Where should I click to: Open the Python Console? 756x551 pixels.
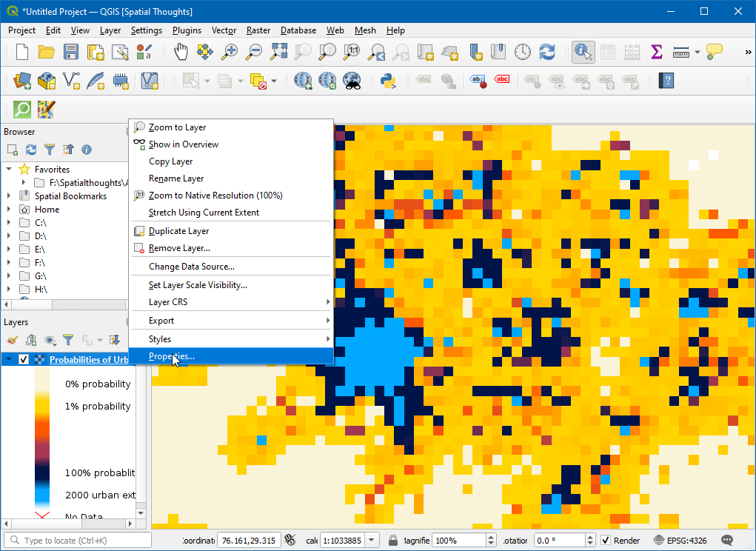pyautogui.click(x=387, y=80)
